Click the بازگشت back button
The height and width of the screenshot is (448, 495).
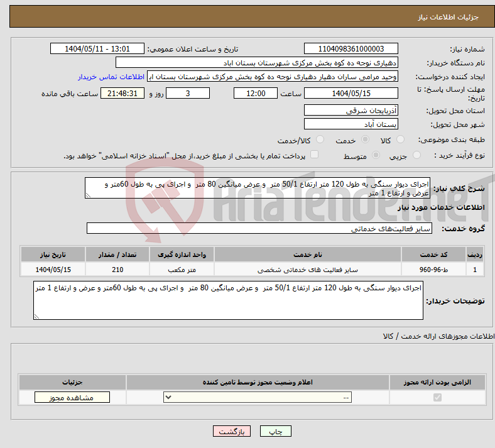pos(232,431)
